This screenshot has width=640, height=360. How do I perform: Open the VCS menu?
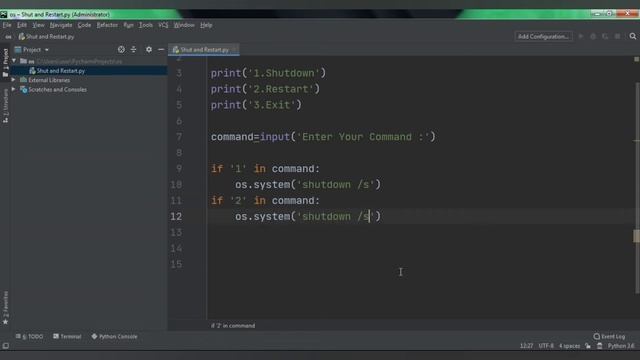click(163, 25)
